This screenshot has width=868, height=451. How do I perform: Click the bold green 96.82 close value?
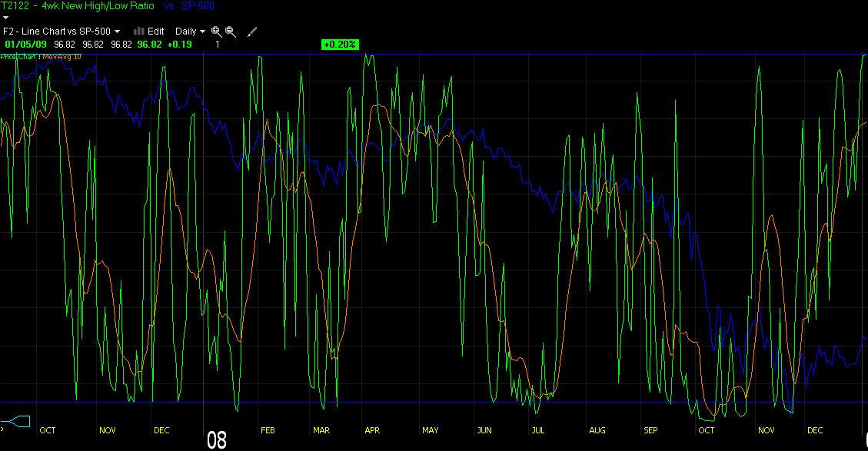149,45
